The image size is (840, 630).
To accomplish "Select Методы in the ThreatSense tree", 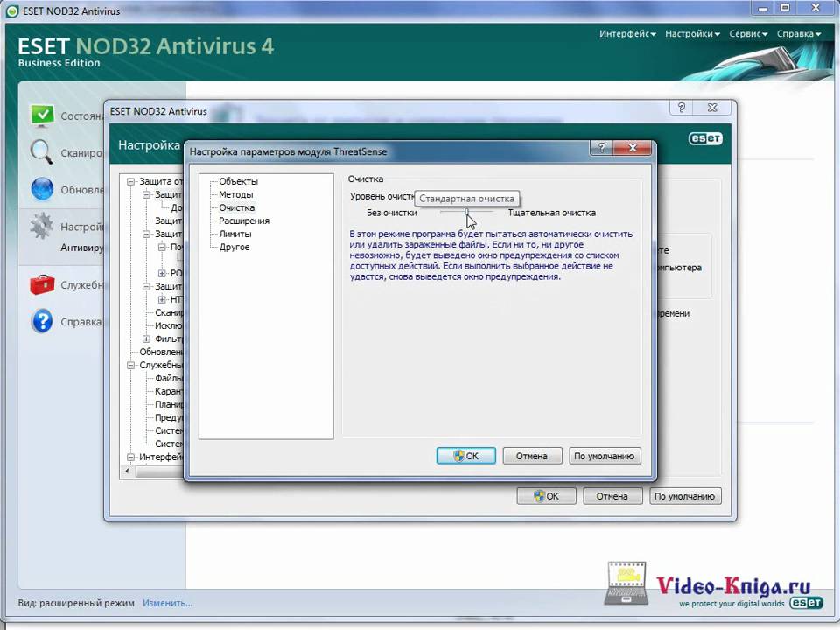I will (235, 194).
